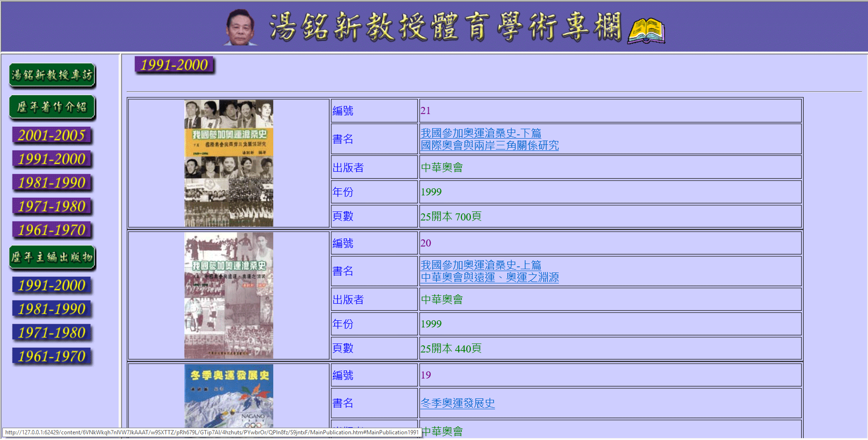Open link 我國參加奧運滄桑史-下篇
This screenshot has height=440, width=868.
(481, 133)
